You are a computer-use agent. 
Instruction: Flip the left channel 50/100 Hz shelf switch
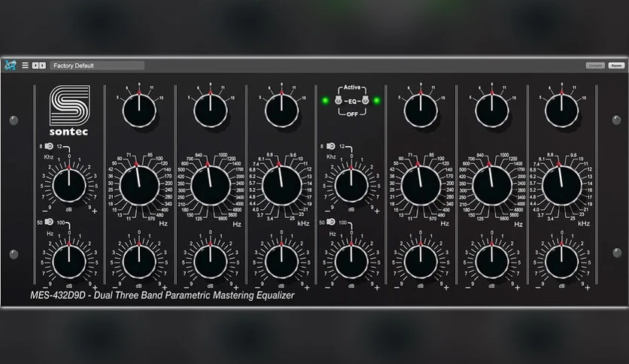[49, 222]
